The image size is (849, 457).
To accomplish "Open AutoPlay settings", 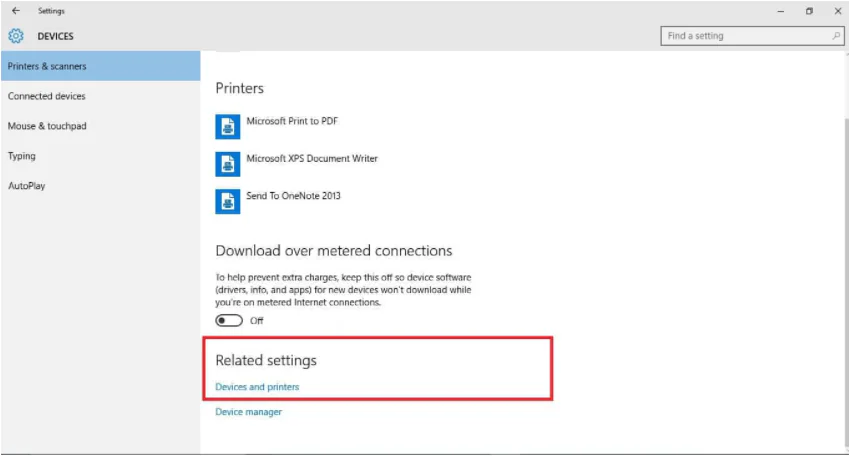I will click(27, 186).
